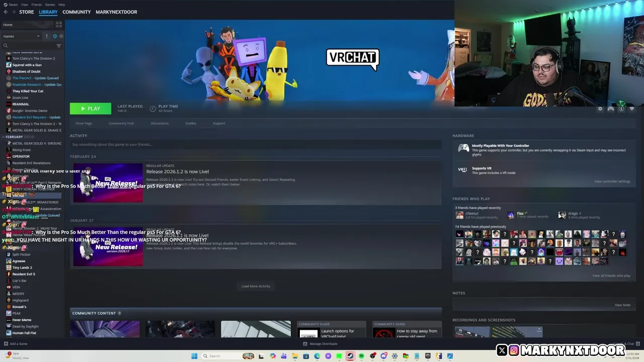
Task: Select Resident Evil 5 in library
Action: coord(24,274)
